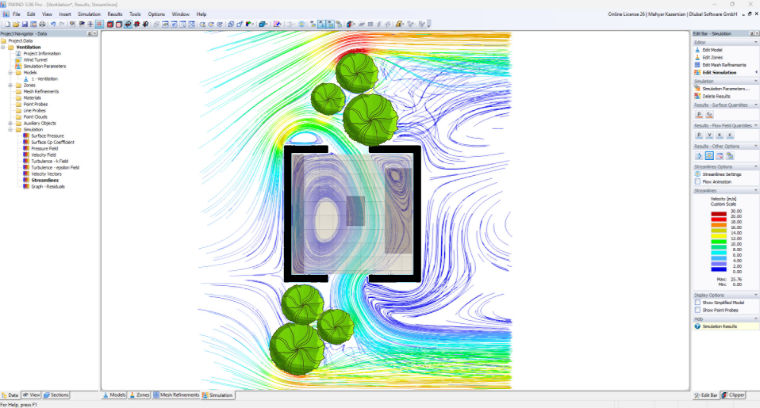Select Project Information tree item

click(x=42, y=54)
